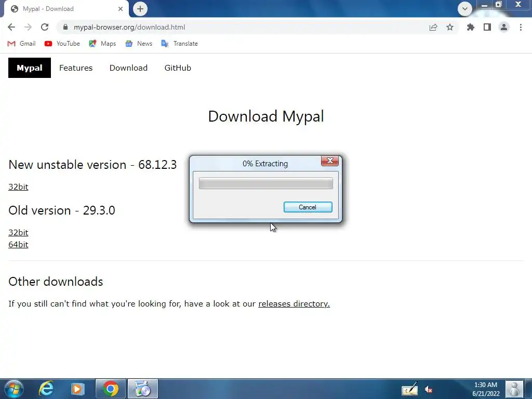Open the News bookmark

click(138, 44)
